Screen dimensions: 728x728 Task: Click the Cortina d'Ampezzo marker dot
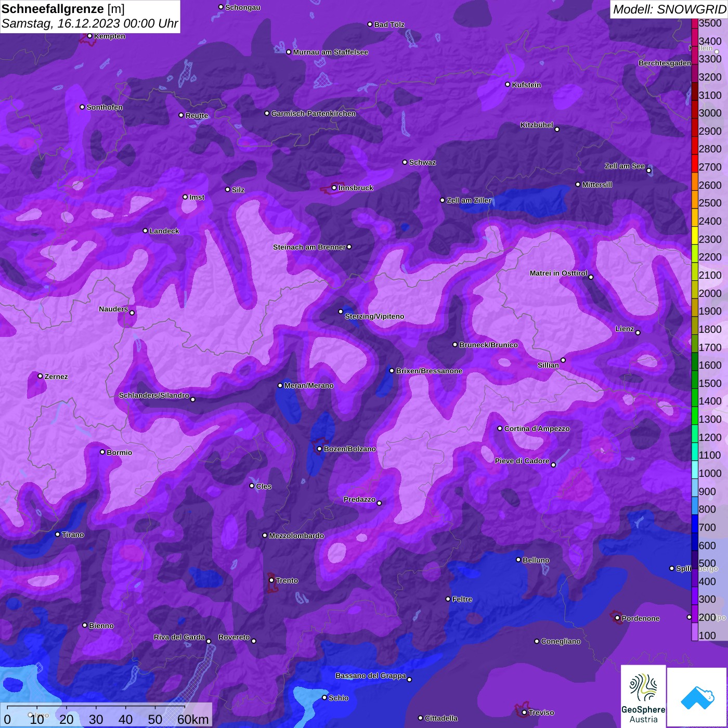point(500,428)
